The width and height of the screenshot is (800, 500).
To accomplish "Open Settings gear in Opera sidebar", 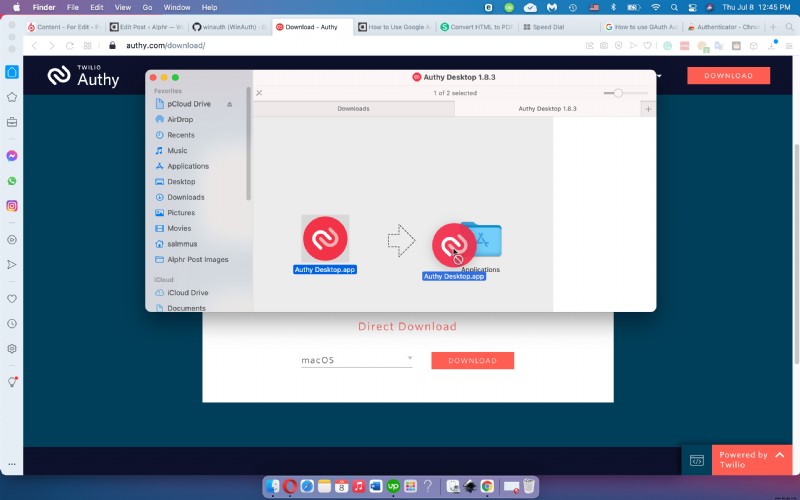I will click(12, 348).
